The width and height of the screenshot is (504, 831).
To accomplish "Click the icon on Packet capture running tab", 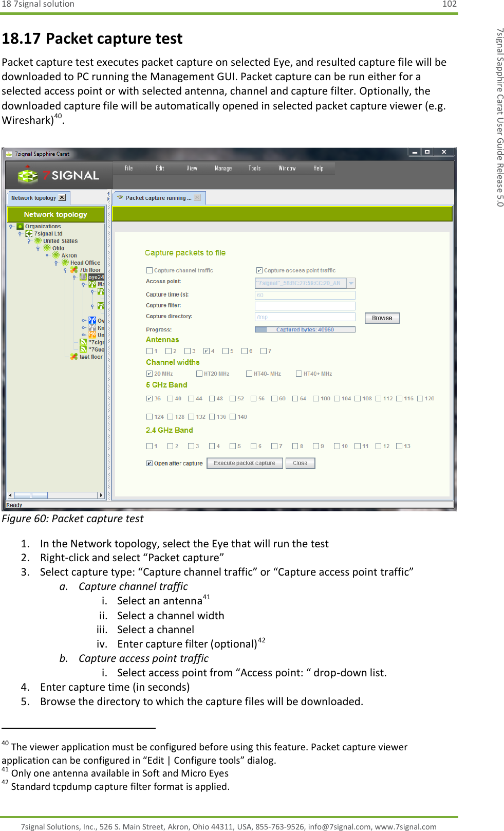I will [x=120, y=197].
